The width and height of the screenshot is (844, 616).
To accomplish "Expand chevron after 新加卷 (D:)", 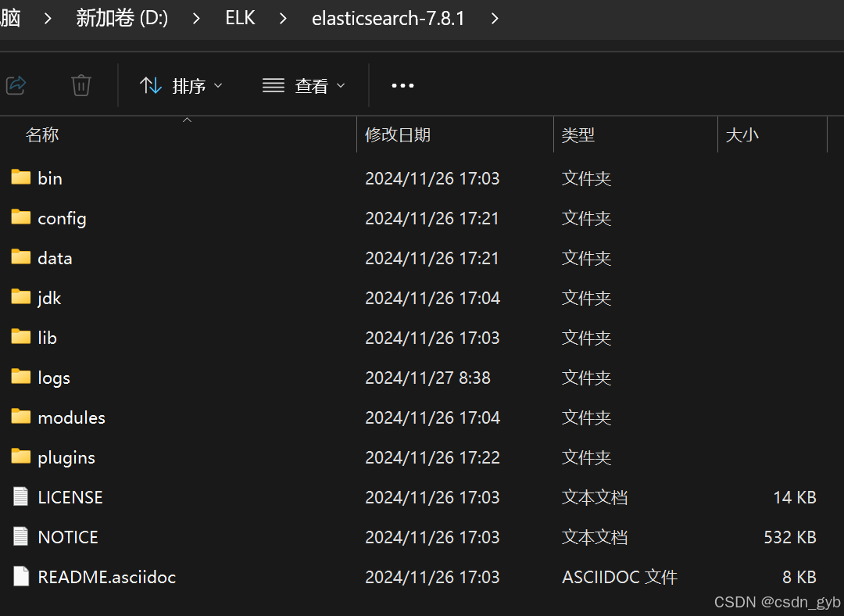I will point(196,19).
